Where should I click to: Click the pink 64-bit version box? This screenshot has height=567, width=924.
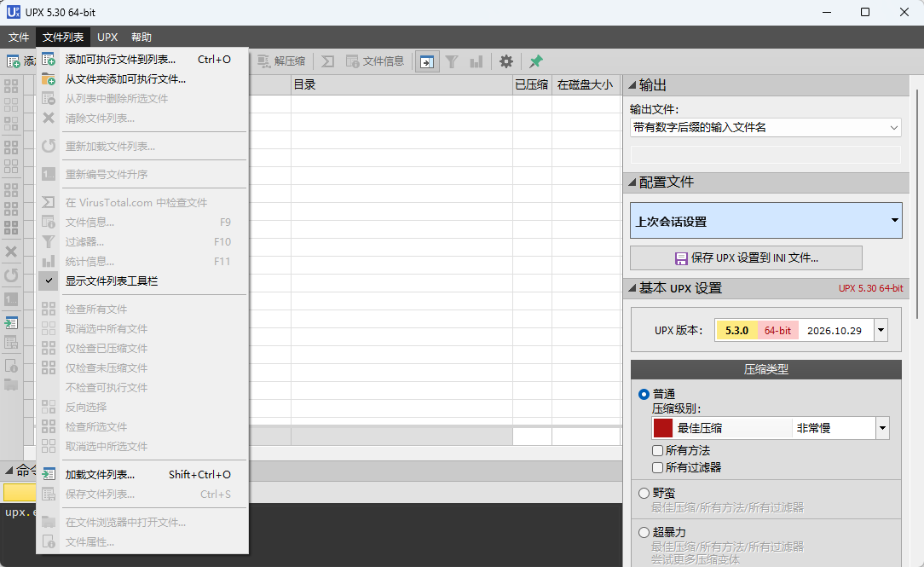pos(778,331)
